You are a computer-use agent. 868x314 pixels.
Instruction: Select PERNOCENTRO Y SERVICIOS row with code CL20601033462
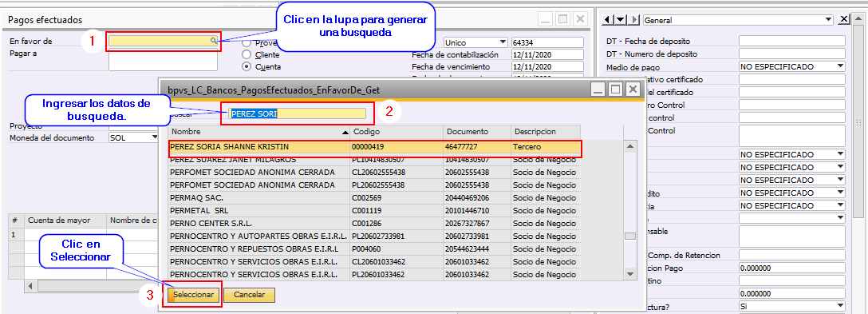[x=375, y=262]
